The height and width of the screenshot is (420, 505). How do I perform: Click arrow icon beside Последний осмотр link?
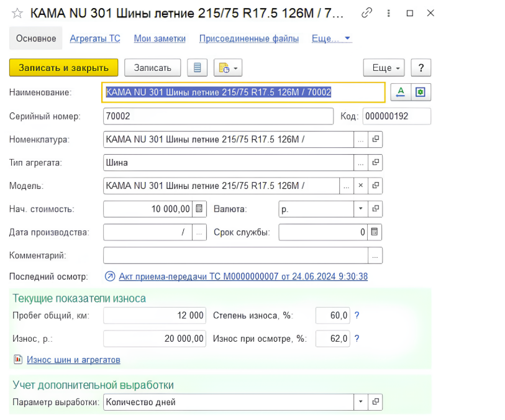110,276
